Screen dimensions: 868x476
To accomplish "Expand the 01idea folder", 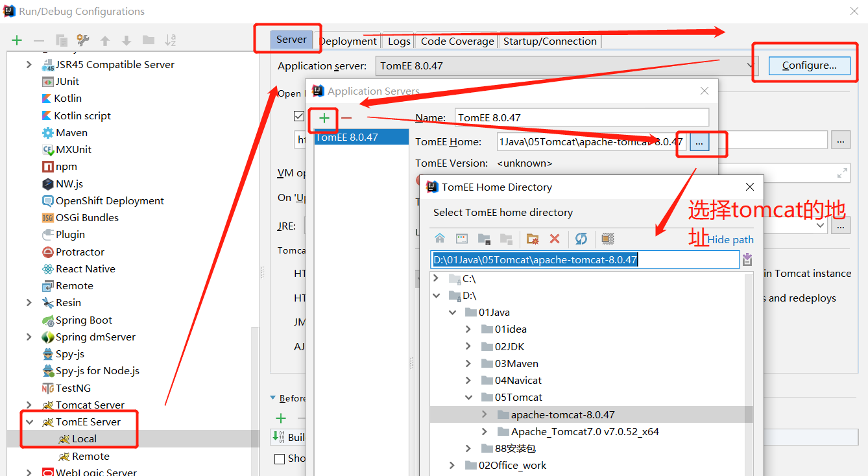I will click(468, 329).
